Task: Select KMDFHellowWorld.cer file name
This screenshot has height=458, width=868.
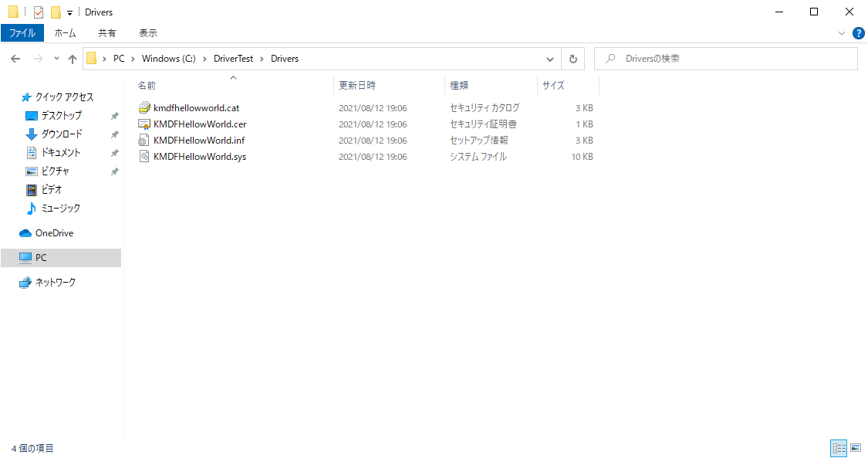Action: 200,124
